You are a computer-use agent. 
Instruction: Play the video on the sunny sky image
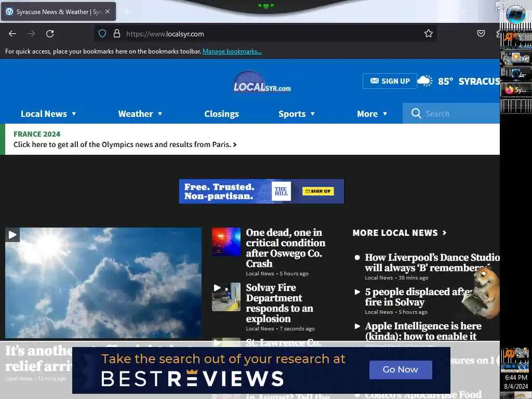pyautogui.click(x=12, y=235)
